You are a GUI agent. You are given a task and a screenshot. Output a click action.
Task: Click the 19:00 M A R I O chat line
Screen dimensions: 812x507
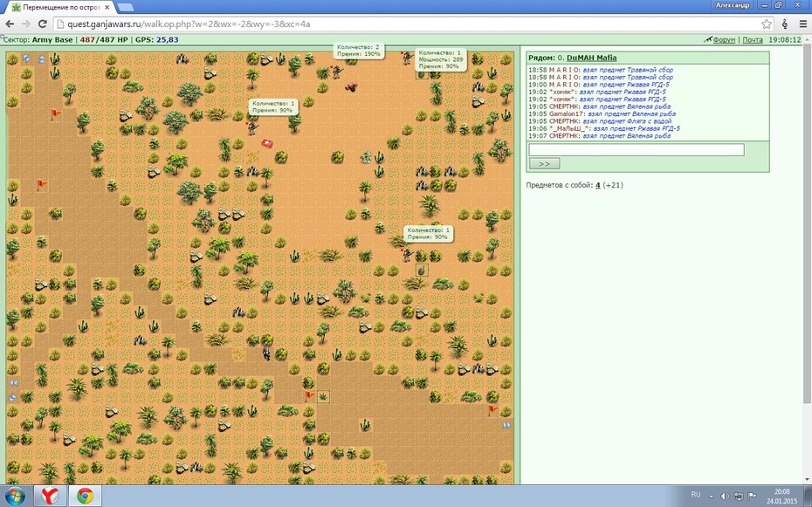point(599,85)
